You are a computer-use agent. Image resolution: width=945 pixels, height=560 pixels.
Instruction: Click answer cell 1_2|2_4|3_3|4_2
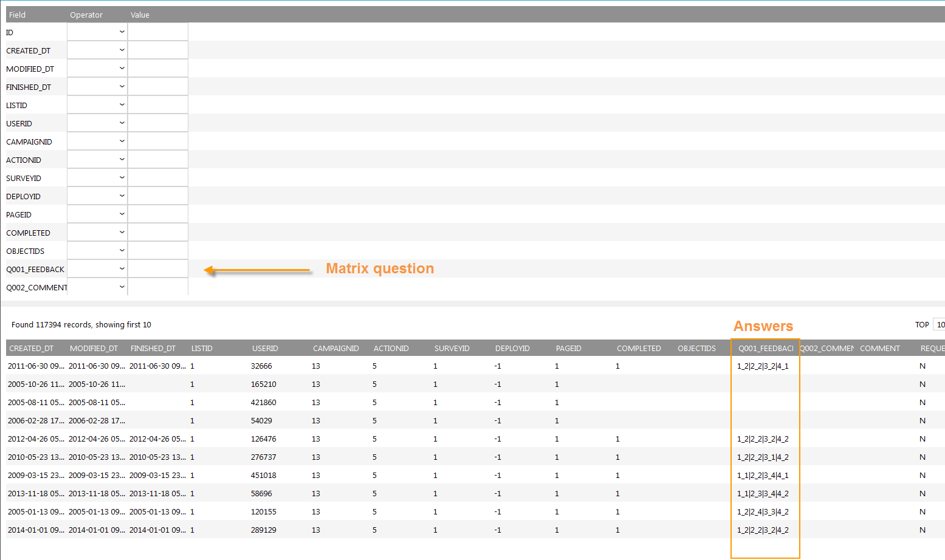[x=763, y=512]
